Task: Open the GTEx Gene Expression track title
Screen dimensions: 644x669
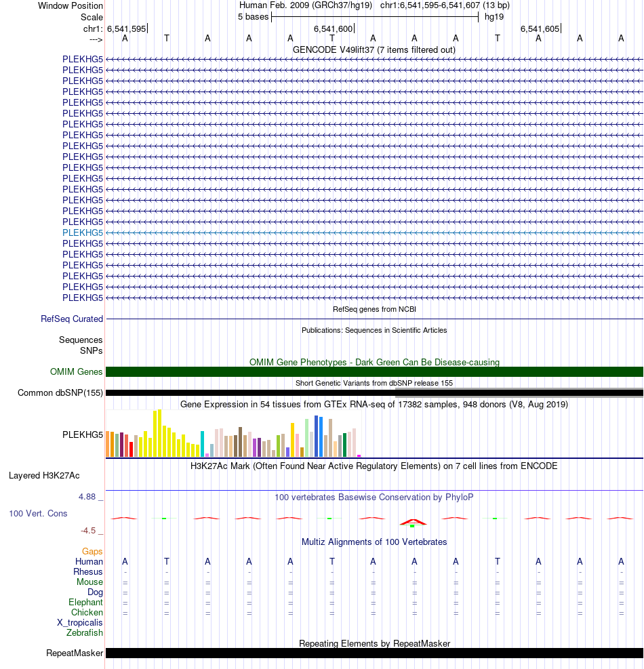Action: tap(374, 404)
